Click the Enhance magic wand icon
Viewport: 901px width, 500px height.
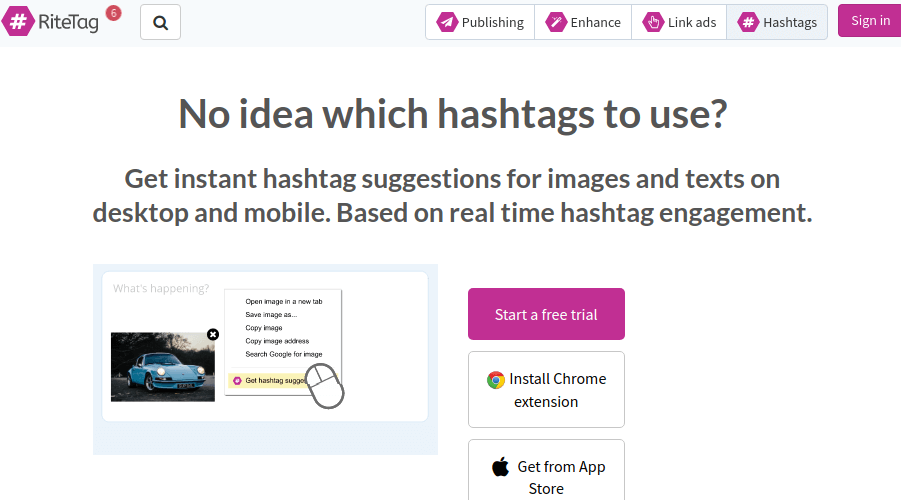click(x=556, y=22)
